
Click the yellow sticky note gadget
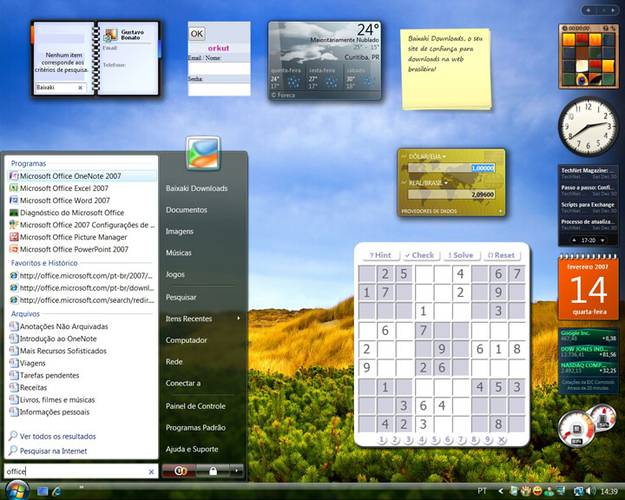coord(446,69)
